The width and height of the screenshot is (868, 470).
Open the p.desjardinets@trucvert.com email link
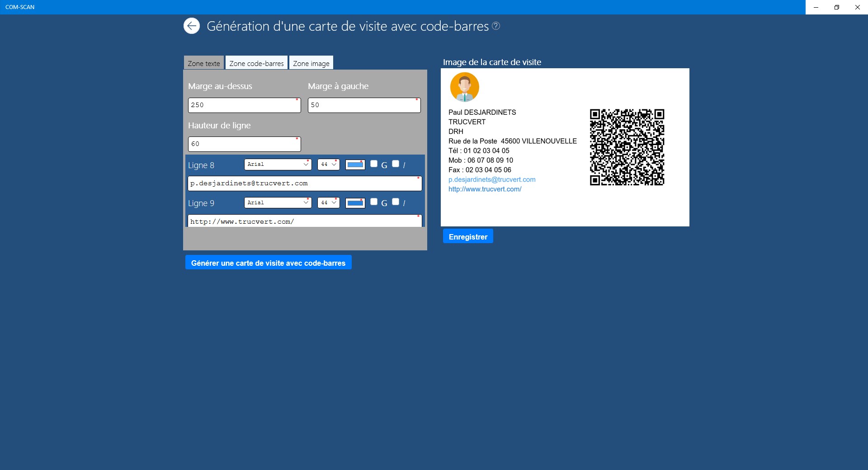click(x=492, y=179)
